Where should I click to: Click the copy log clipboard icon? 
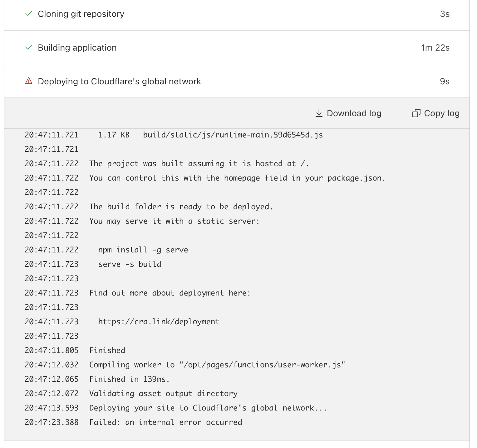coord(416,113)
